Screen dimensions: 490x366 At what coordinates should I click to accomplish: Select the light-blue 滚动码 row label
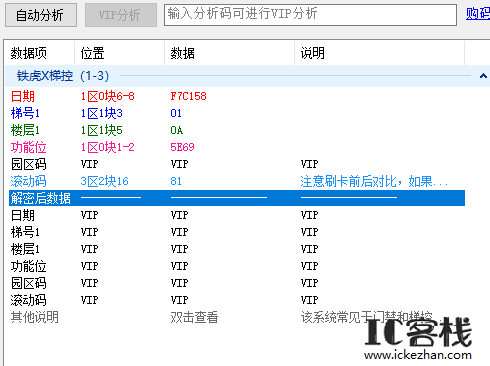[x=29, y=181]
